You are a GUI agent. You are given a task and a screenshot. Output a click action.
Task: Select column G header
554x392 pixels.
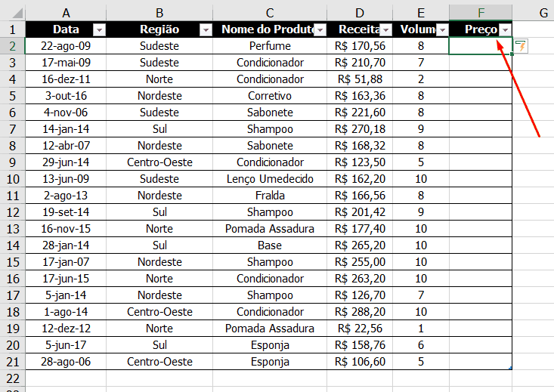[x=543, y=13]
